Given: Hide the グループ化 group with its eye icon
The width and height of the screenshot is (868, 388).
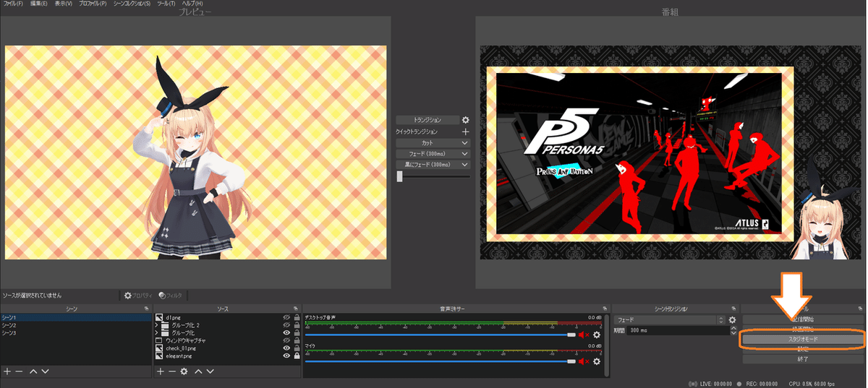Looking at the screenshot, I should [286, 332].
